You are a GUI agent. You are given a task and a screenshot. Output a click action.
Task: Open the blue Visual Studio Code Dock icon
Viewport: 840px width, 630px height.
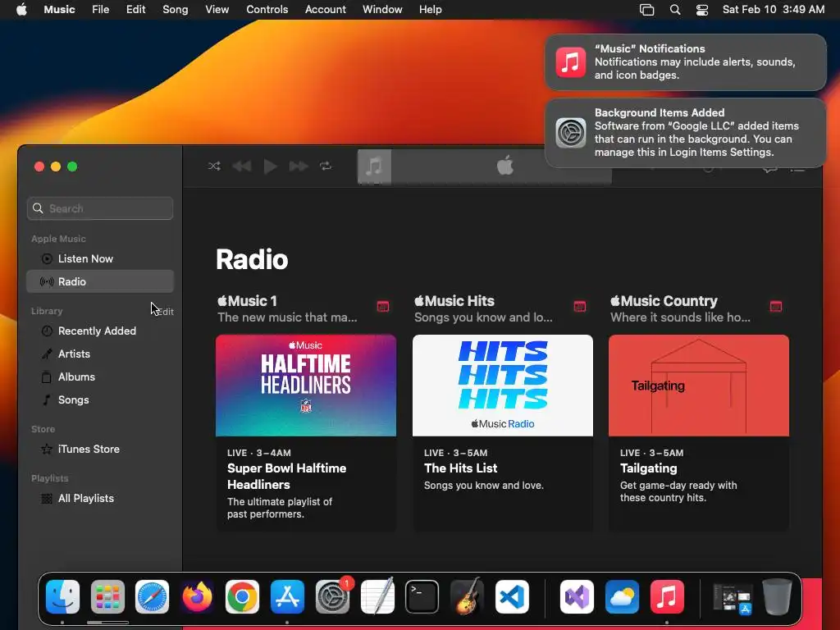(512, 597)
